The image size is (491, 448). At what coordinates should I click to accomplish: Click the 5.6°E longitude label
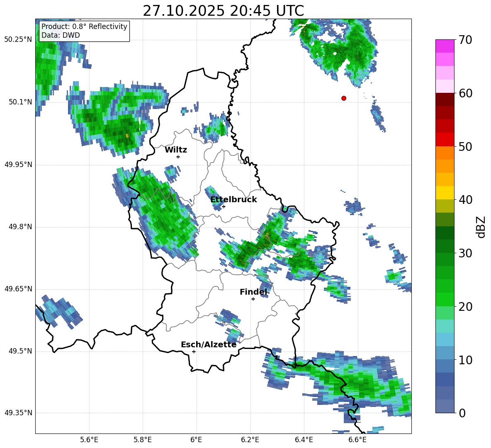point(89,440)
